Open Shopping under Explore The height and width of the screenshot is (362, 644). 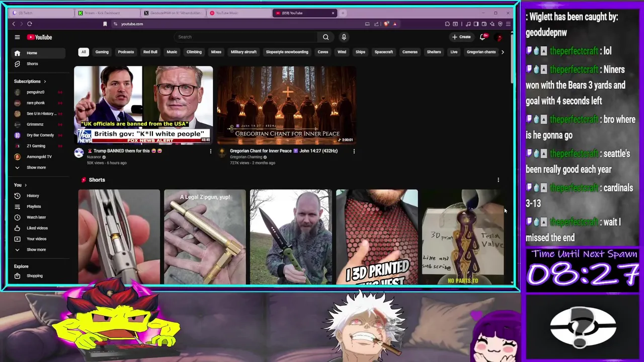38,276
